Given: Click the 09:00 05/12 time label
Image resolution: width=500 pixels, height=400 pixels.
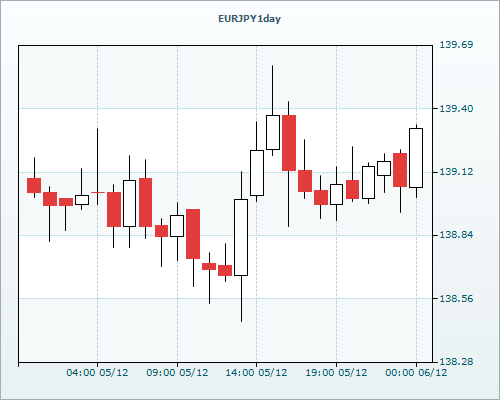Looking at the screenshot, I should point(177,372).
